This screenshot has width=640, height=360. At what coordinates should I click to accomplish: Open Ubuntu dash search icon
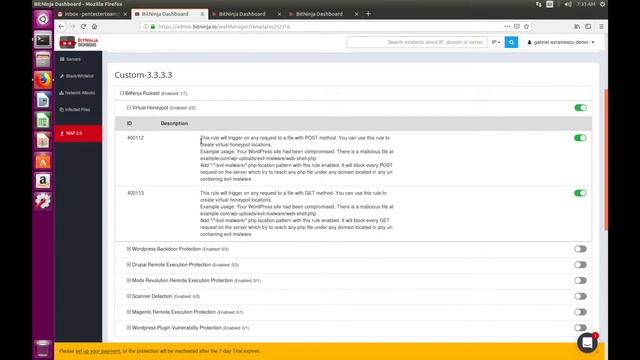click(43, 19)
